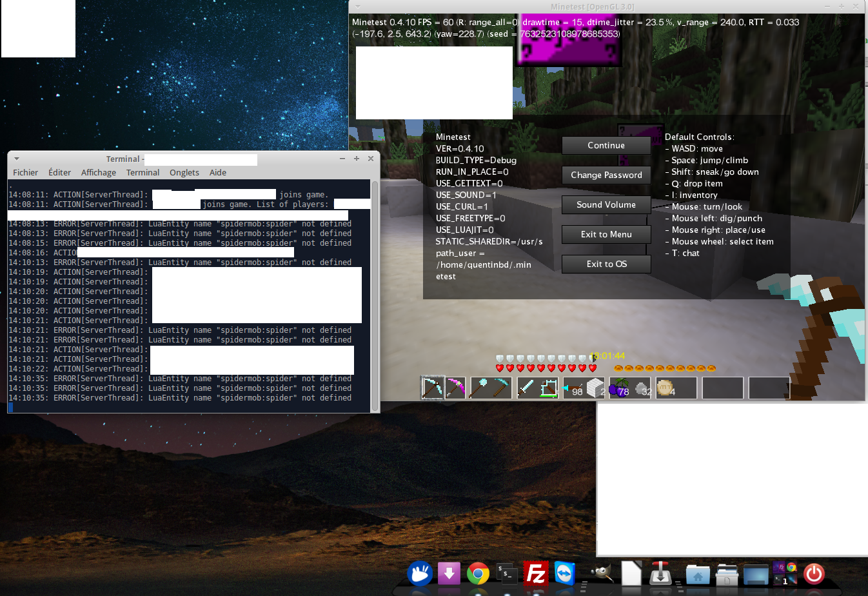Open the Fichier menu

[25, 172]
